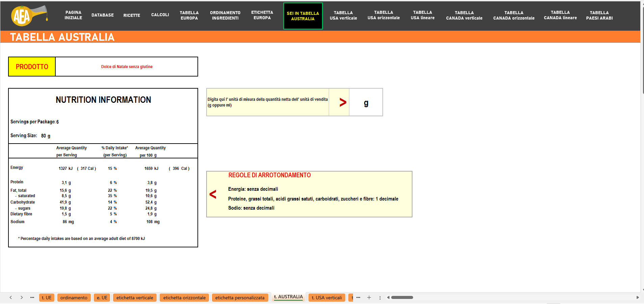Open sheet tab options vertical dots

point(380,298)
